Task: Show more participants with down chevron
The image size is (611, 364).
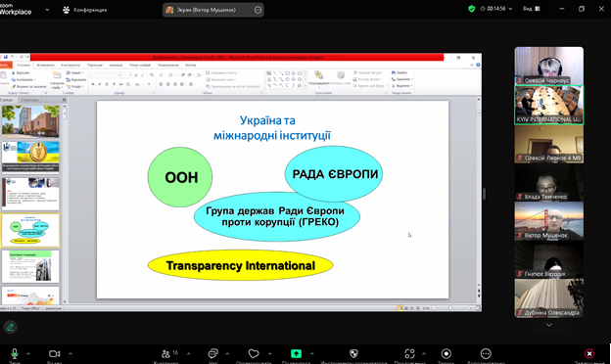Action: (x=548, y=325)
